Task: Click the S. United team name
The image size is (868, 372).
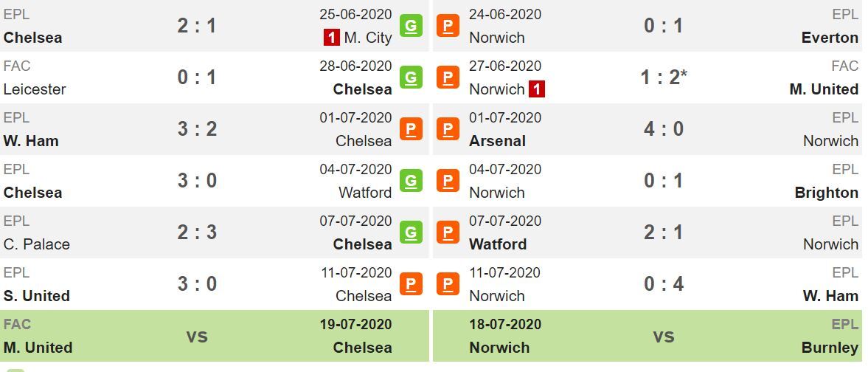Action: (37, 296)
